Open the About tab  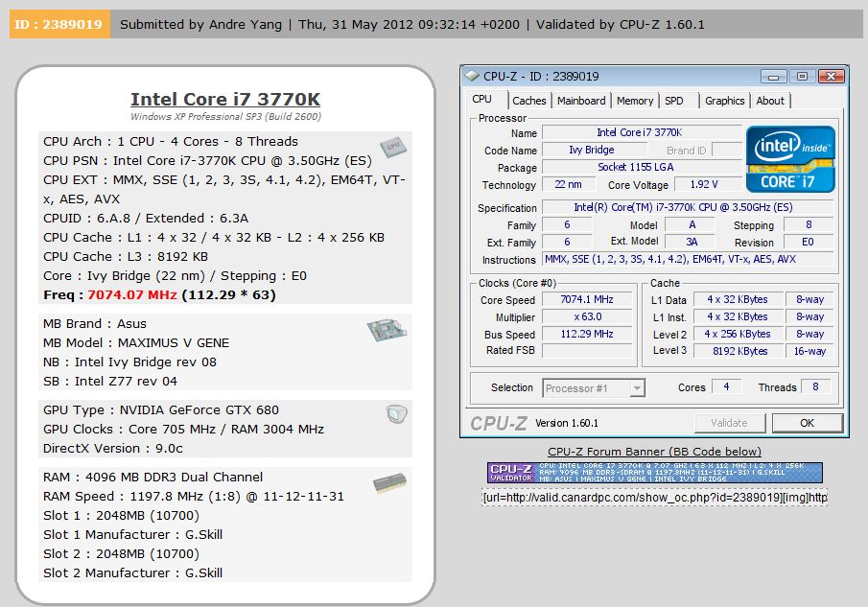769,100
